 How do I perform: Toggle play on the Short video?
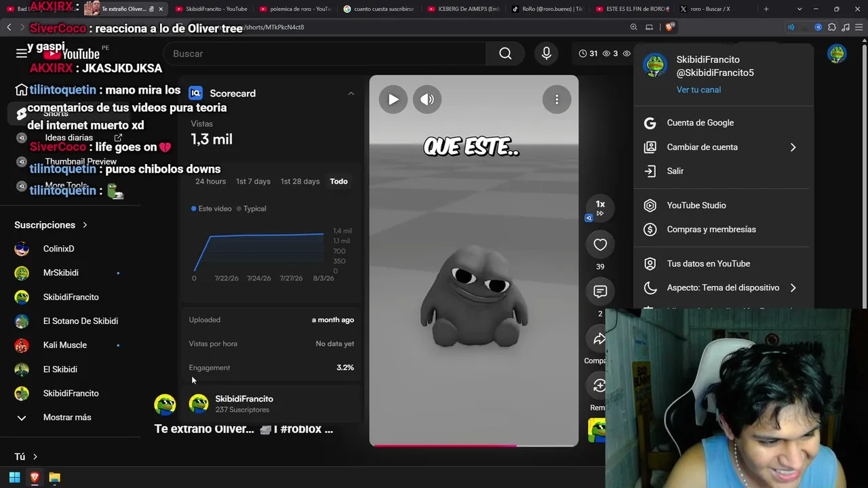pyautogui.click(x=393, y=100)
